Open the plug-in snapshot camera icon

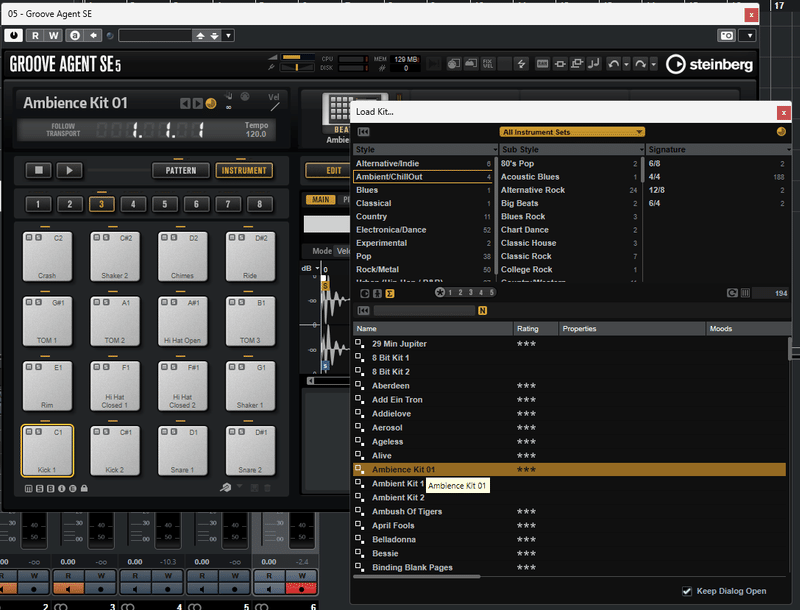pos(727,36)
